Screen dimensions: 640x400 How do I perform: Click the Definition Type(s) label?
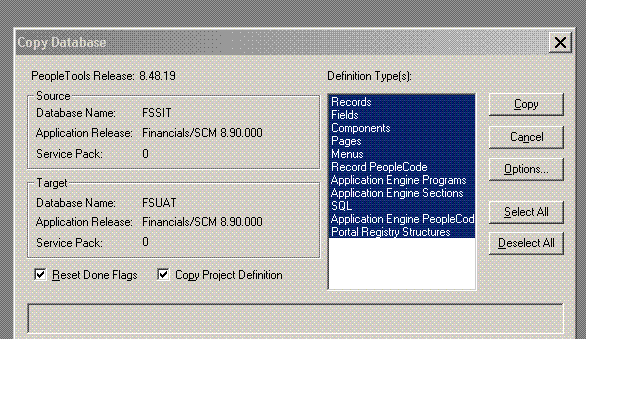click(x=369, y=76)
